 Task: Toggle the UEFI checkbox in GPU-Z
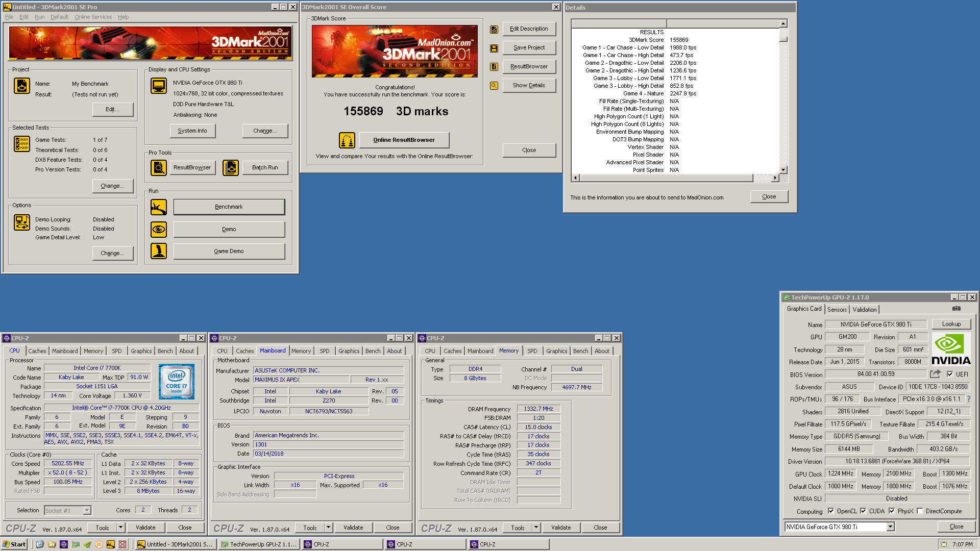[950, 374]
